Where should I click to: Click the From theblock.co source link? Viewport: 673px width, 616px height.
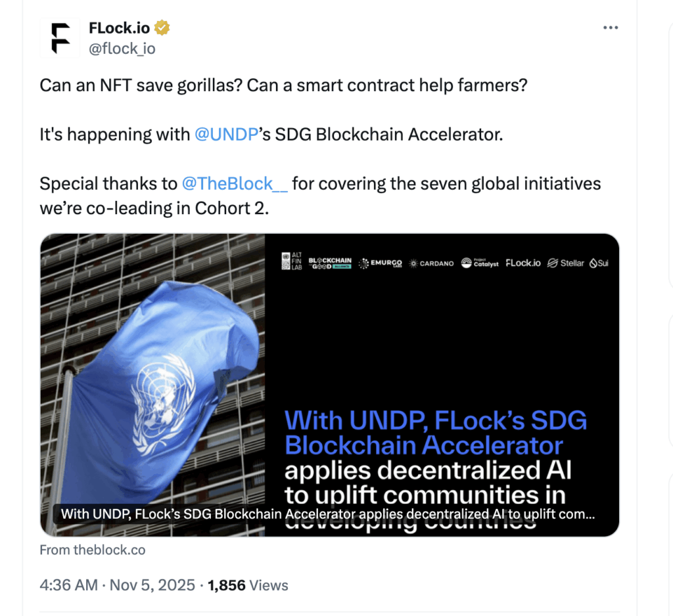coord(92,550)
